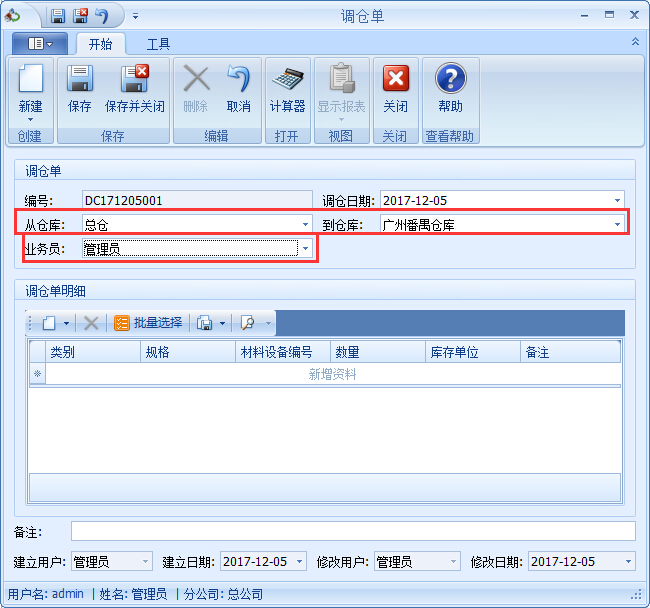Viewport: 650px width, 608px height.
Task: Click the print icon in detail toolbar
Action: pos(204,323)
